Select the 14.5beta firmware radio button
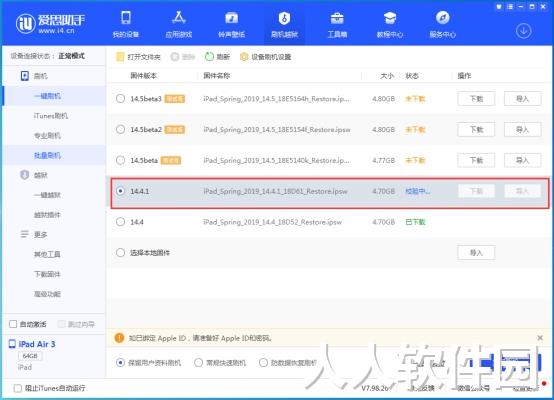 click(120, 160)
